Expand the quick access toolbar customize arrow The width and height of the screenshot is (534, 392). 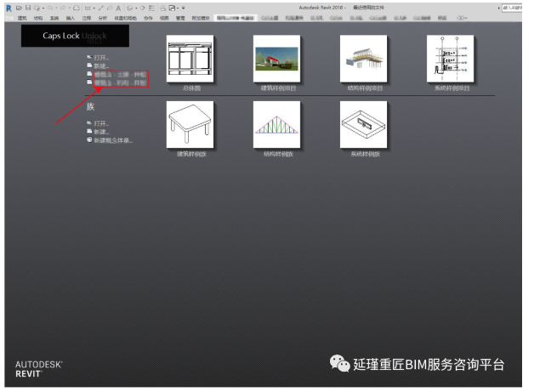183,8
